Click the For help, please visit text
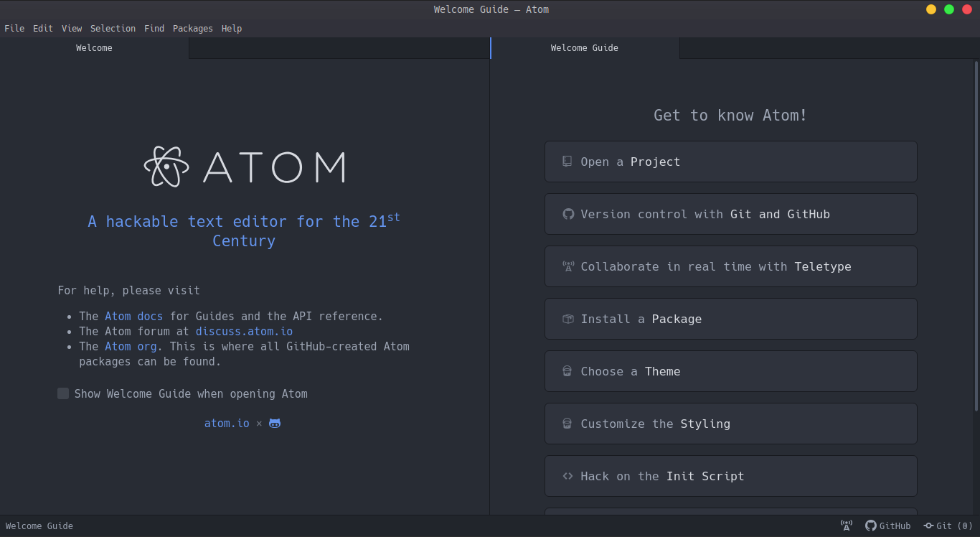The height and width of the screenshot is (537, 980). click(129, 291)
